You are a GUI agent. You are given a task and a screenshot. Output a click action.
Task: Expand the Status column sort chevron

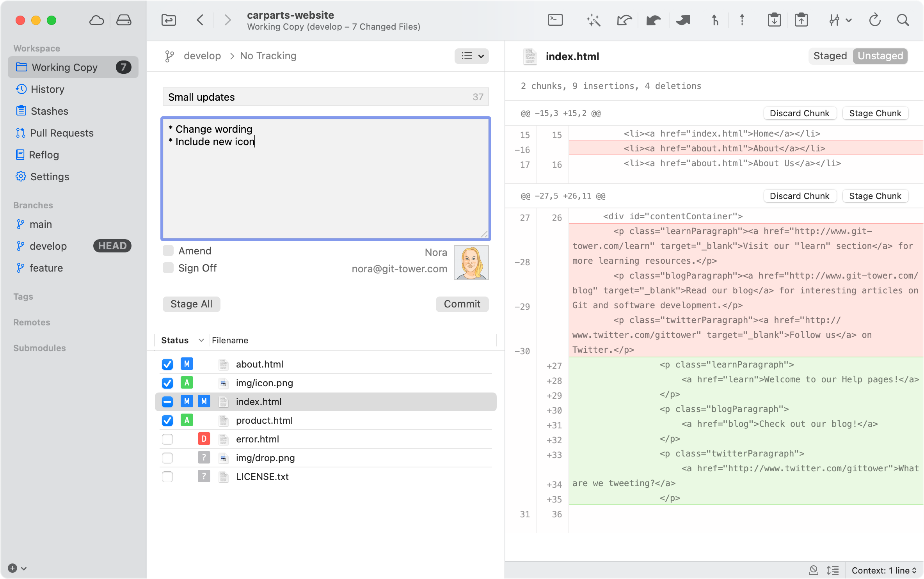pyautogui.click(x=201, y=340)
